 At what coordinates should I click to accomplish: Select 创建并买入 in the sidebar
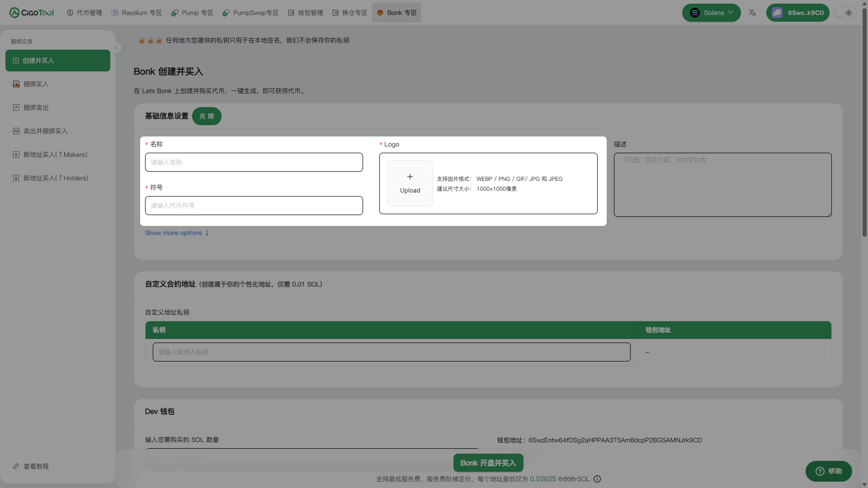58,61
